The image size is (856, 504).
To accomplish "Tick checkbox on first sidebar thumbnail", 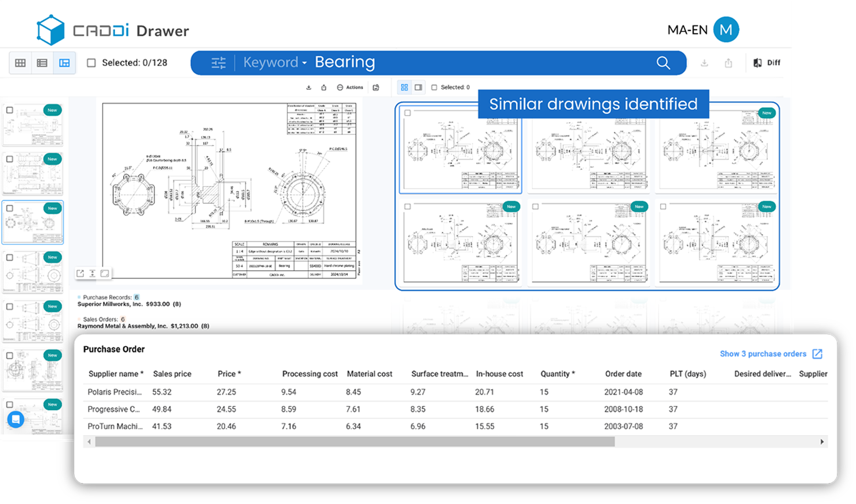I will point(10,110).
